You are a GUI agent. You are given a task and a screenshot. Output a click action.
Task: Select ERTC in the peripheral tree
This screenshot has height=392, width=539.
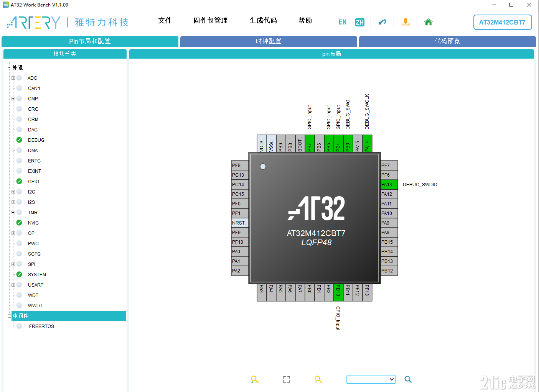(34, 161)
